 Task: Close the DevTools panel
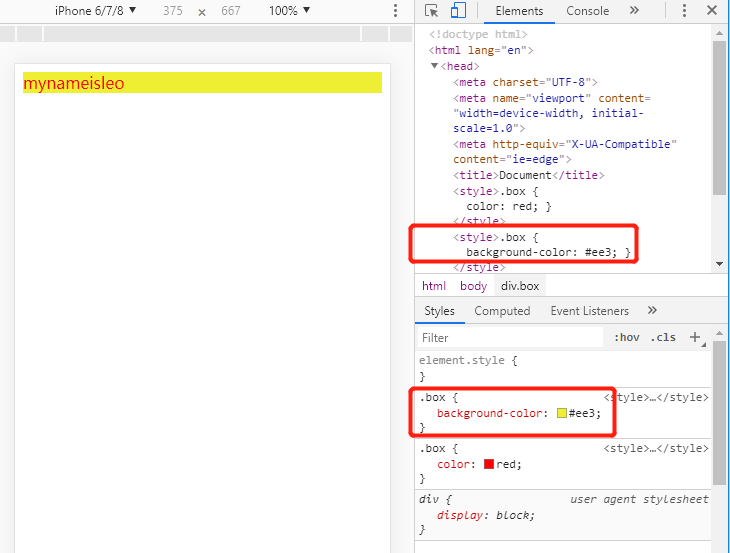click(711, 10)
